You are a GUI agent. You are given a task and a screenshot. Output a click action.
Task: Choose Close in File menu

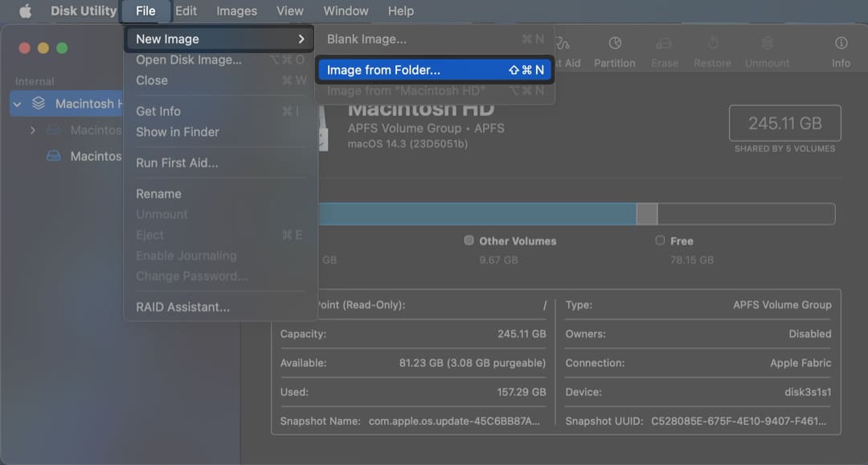pyautogui.click(x=220, y=80)
